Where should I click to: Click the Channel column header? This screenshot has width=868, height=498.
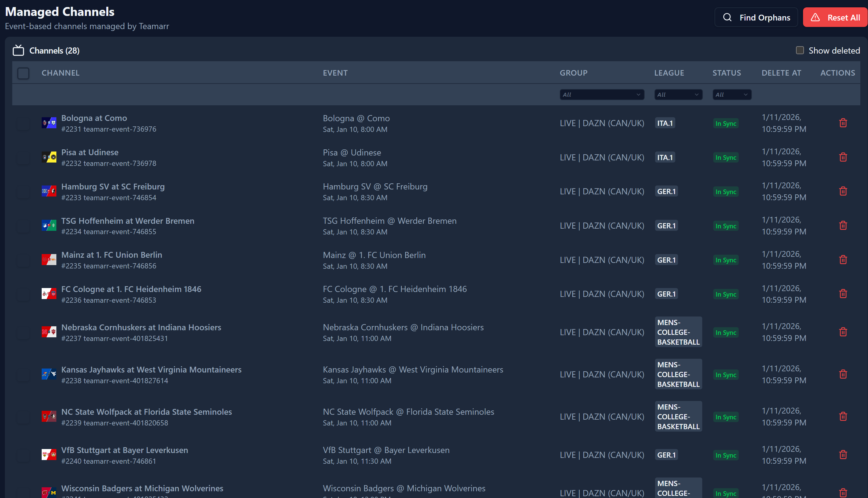[61, 73]
